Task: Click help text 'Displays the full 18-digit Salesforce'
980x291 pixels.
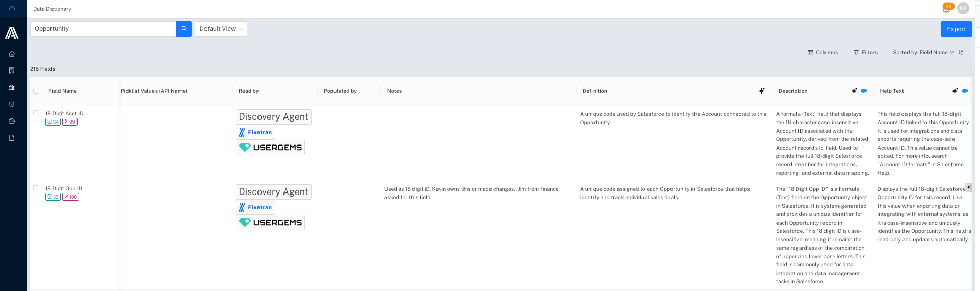Action: click(924, 214)
